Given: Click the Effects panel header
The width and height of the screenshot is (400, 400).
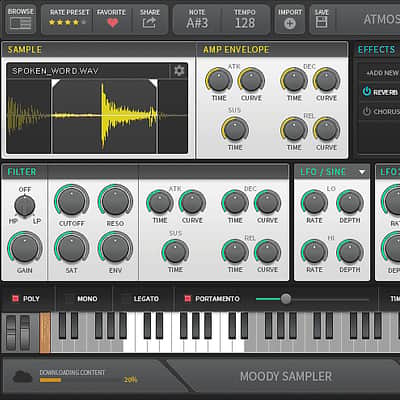Looking at the screenshot, I should click(x=377, y=50).
